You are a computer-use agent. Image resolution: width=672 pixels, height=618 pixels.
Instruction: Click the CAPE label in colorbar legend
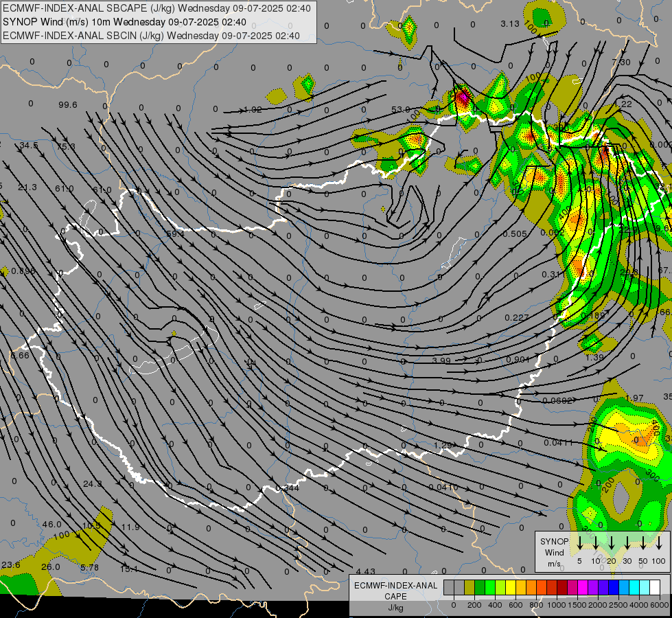(395, 597)
